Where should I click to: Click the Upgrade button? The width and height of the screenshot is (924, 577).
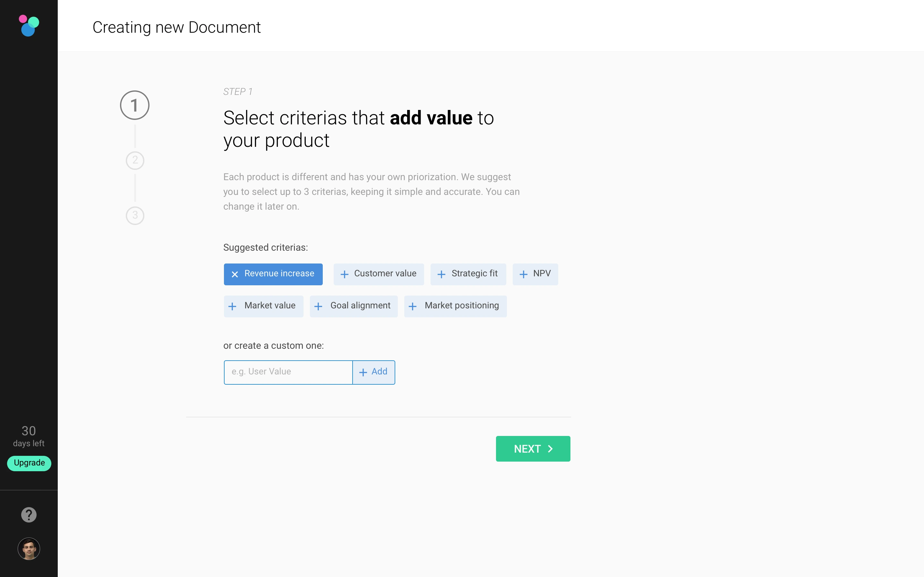[x=29, y=463]
